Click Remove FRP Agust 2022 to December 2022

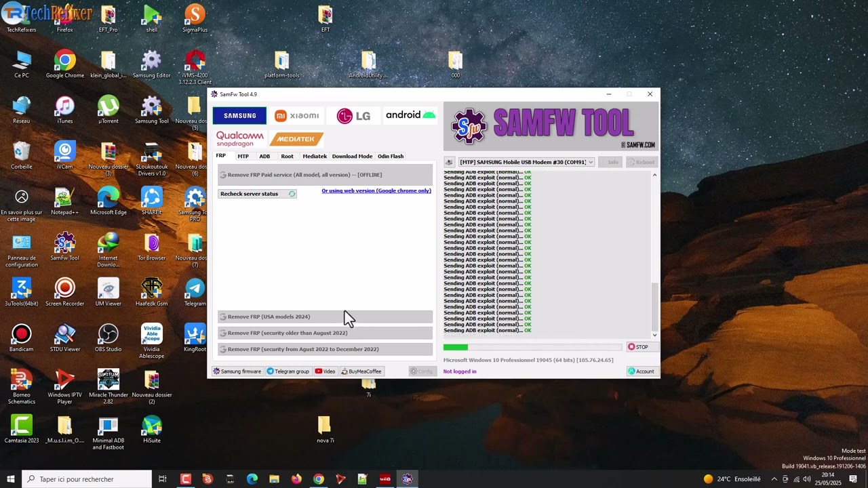point(325,349)
